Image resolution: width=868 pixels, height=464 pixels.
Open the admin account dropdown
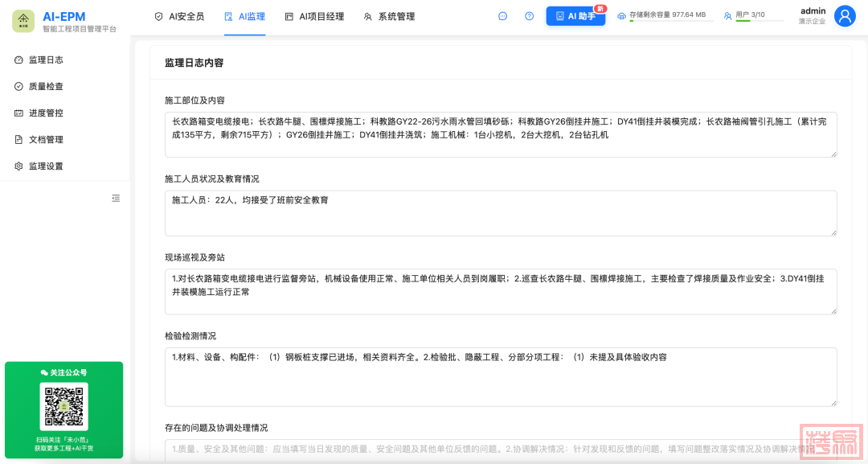click(812, 16)
